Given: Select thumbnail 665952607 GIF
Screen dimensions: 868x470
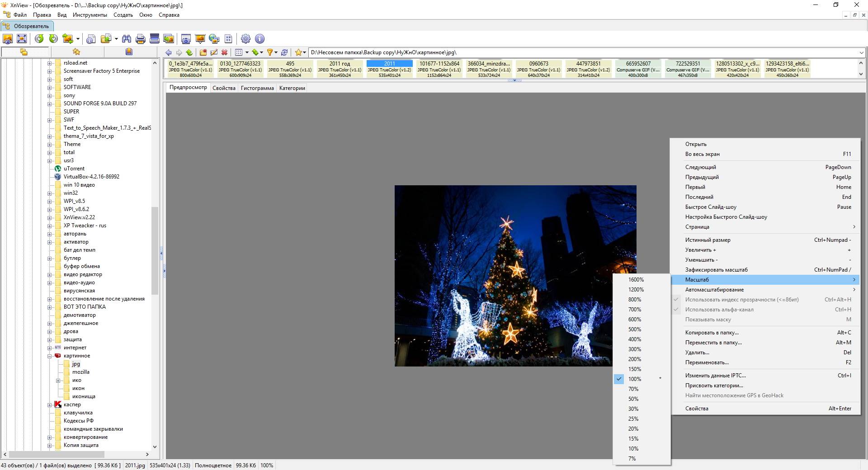Looking at the screenshot, I should [638, 69].
